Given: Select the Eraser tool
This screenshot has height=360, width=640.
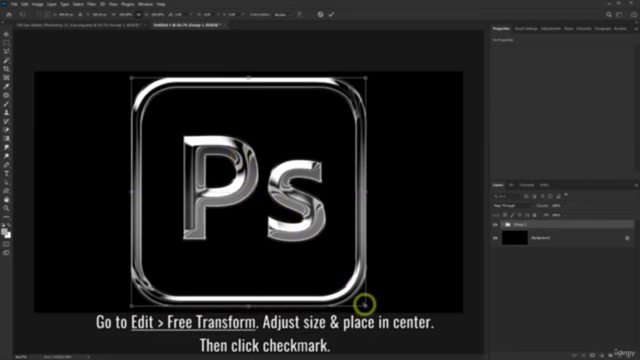Looking at the screenshot, I should pyautogui.click(x=7, y=130).
